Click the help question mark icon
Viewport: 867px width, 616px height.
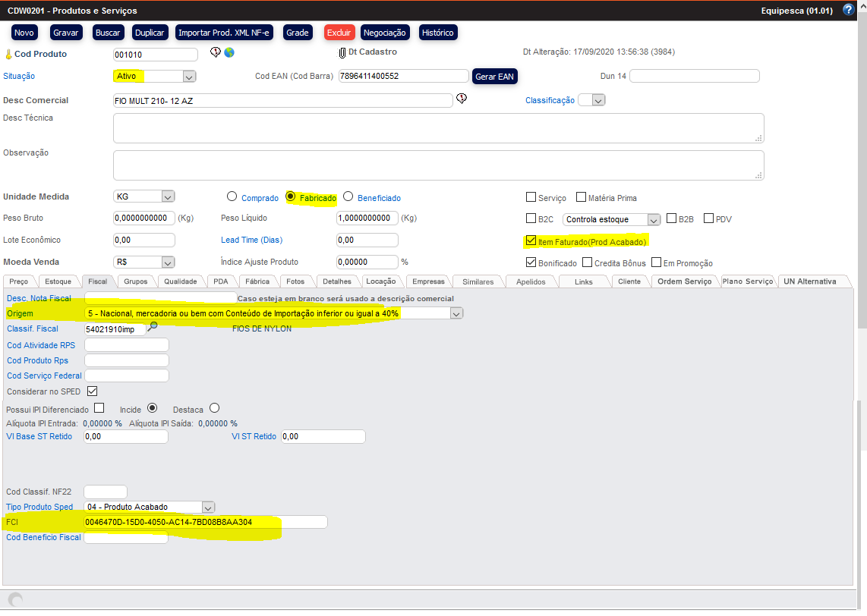(849, 11)
